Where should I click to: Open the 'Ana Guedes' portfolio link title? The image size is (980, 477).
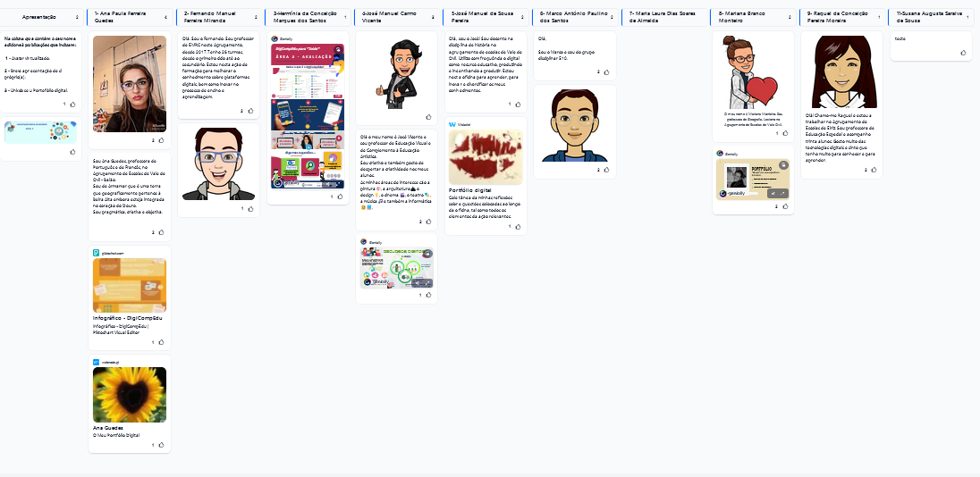[x=107, y=428]
